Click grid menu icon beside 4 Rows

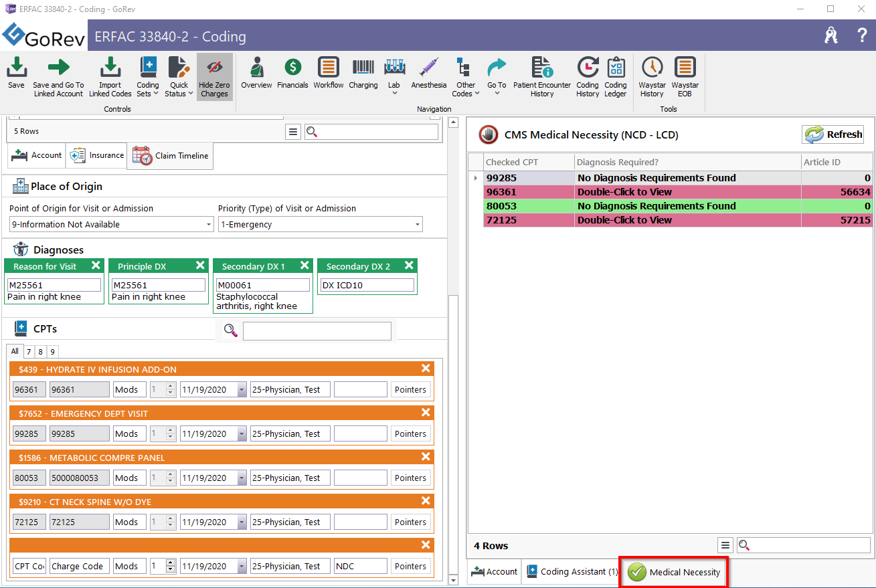click(725, 545)
